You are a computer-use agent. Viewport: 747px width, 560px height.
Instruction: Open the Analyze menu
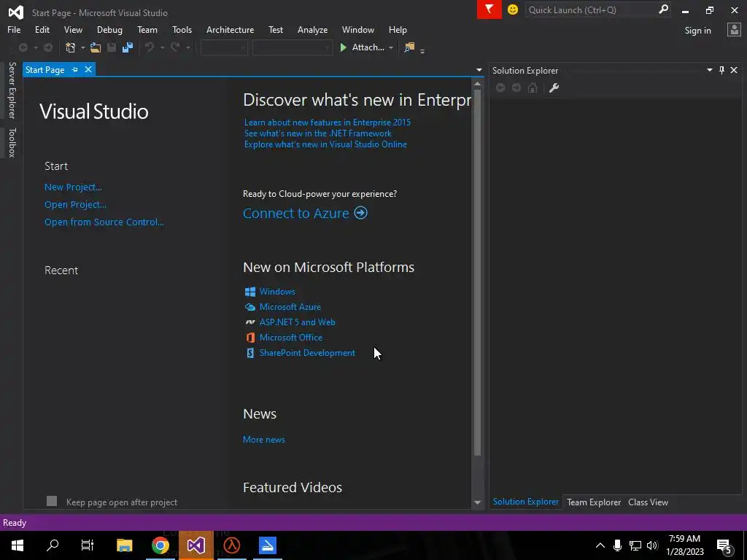pos(312,29)
